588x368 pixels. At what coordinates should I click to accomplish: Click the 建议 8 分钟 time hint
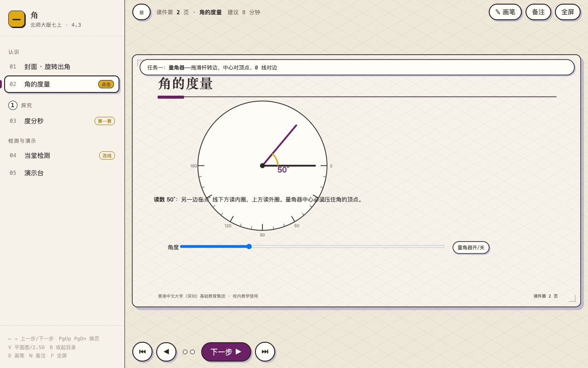244,12
